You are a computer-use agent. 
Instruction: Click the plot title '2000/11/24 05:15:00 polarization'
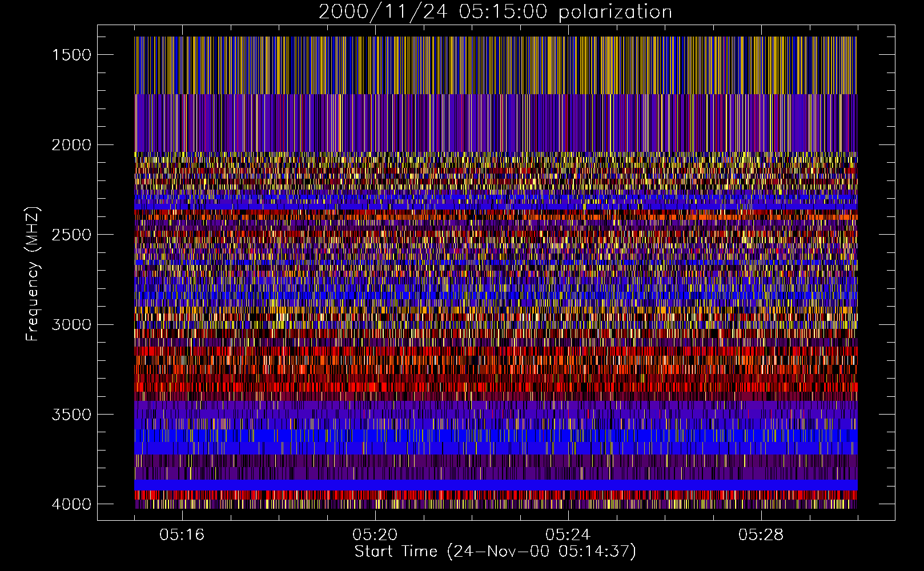coord(495,12)
